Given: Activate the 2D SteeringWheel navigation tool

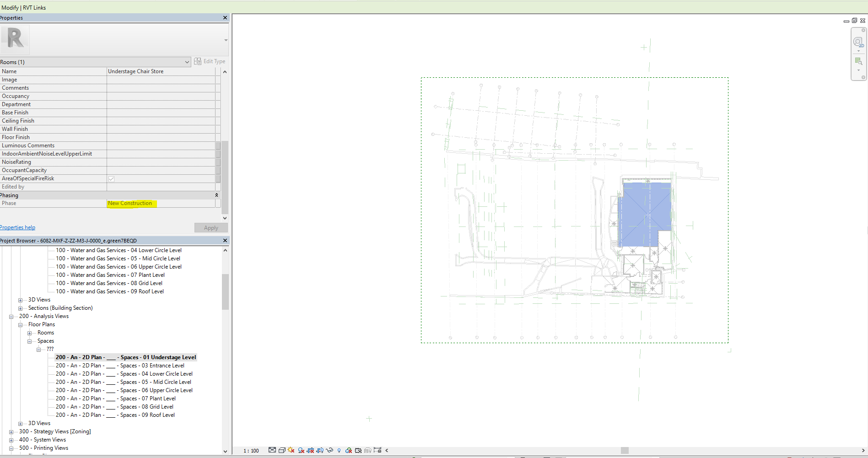Looking at the screenshot, I should pos(858,42).
